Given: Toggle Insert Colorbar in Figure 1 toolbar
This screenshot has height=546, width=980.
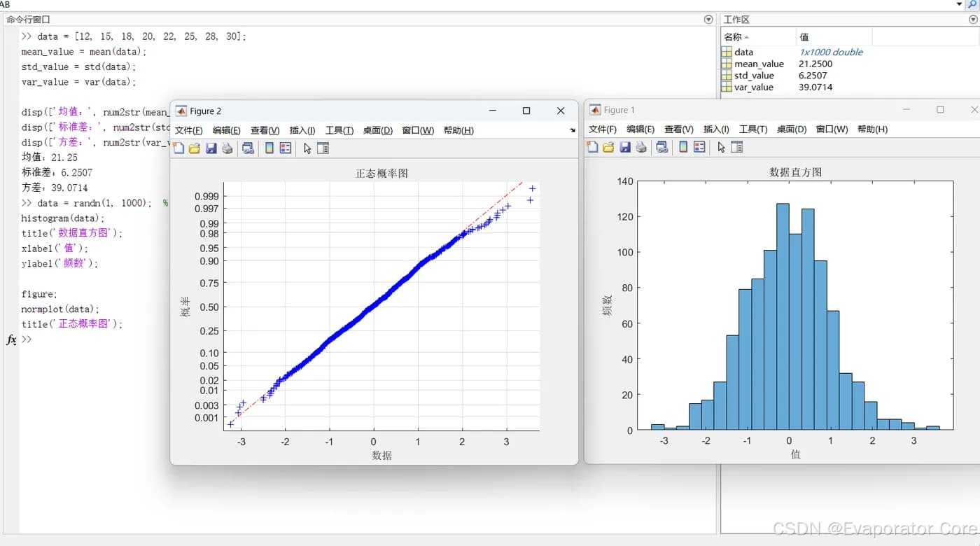Looking at the screenshot, I should click(x=682, y=147).
